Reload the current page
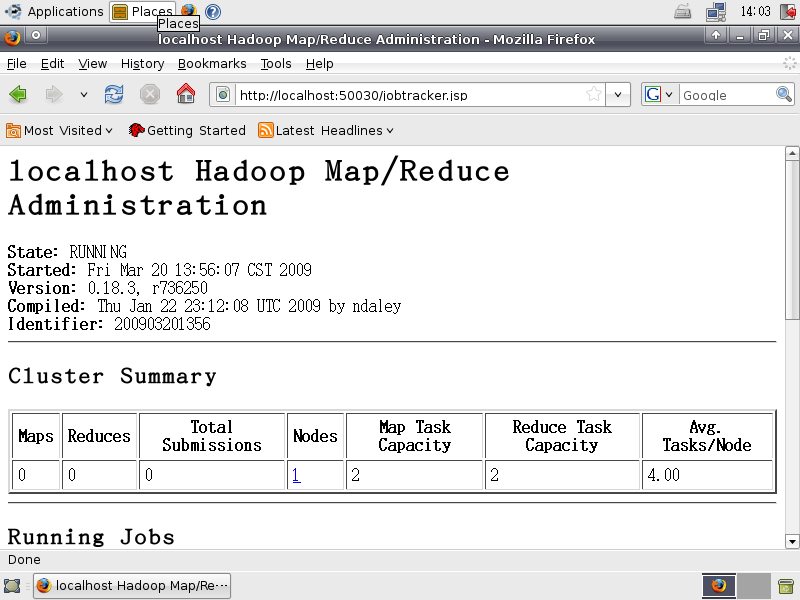The image size is (800, 600). [x=114, y=94]
